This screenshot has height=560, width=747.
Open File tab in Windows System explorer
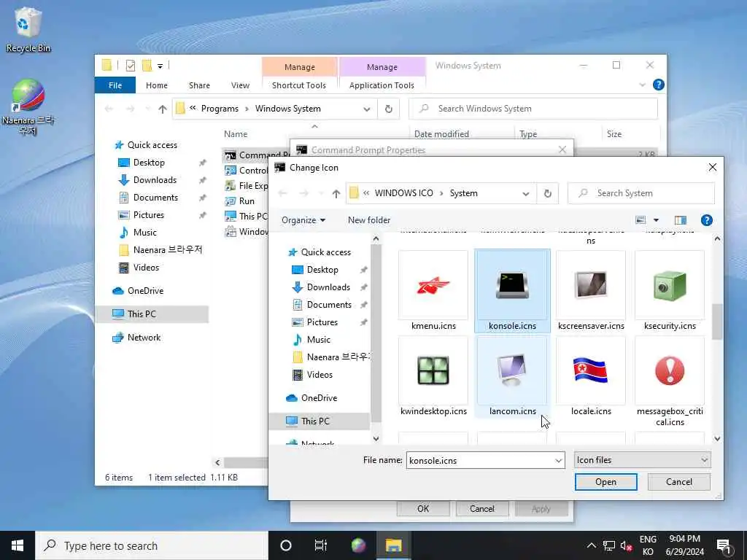[x=115, y=85]
